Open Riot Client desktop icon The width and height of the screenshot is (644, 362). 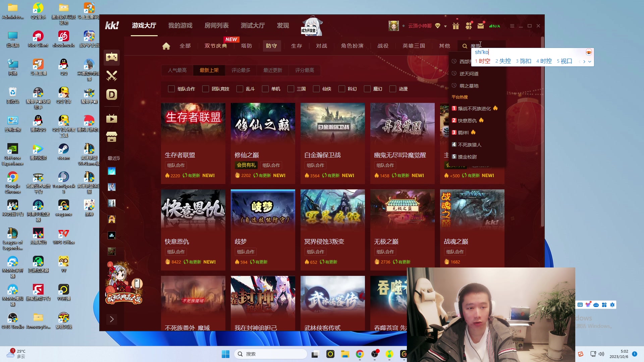point(38,39)
